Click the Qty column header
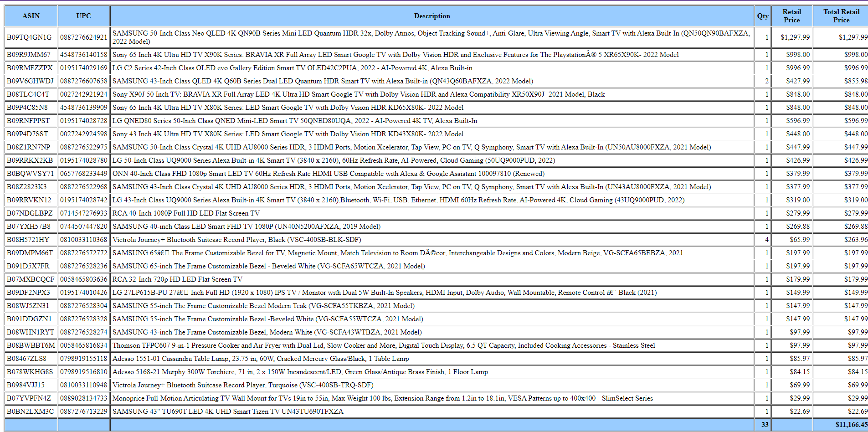Viewport: 868px width, 432px height. 763,16
